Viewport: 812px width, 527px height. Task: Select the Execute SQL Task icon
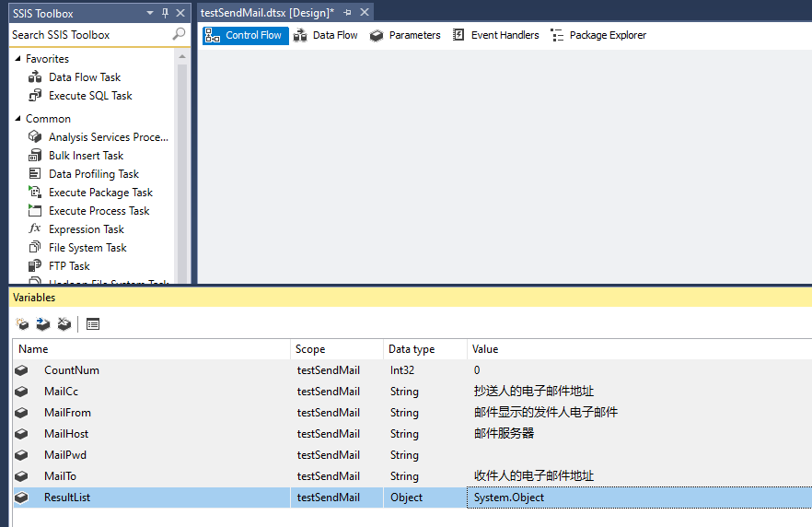coord(35,95)
